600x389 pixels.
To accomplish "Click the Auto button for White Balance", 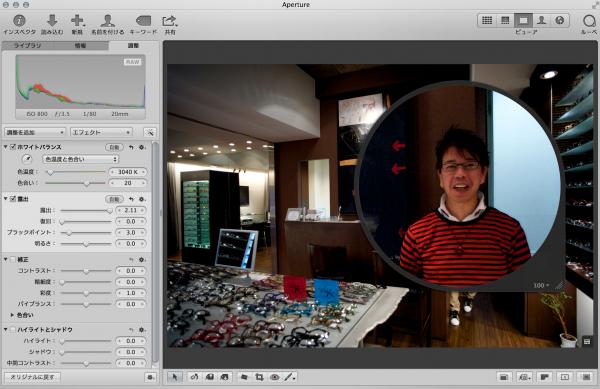I will tap(114, 147).
